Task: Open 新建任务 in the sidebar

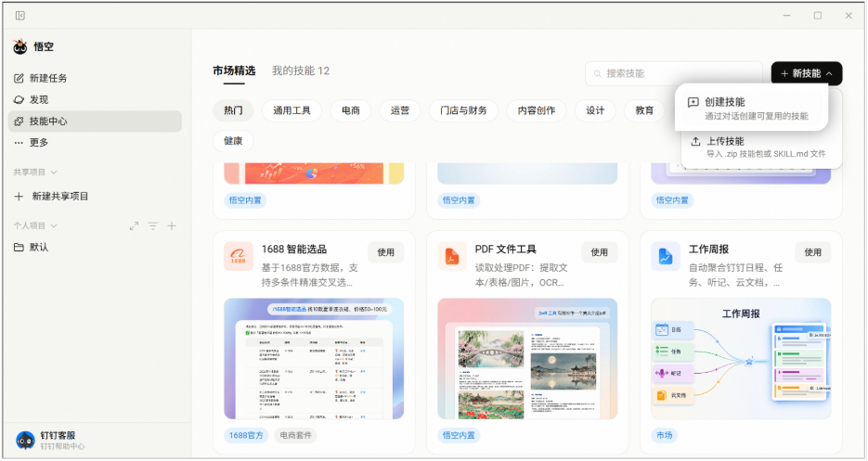Action: 95,78
